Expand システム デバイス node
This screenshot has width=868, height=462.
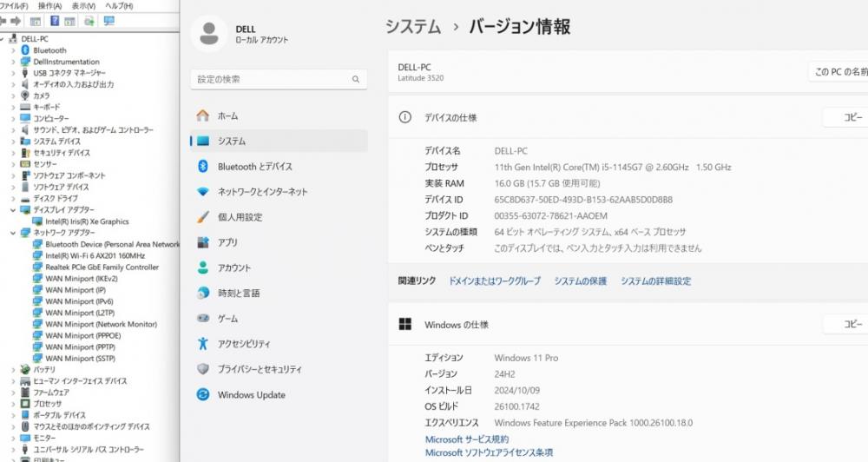(13, 142)
